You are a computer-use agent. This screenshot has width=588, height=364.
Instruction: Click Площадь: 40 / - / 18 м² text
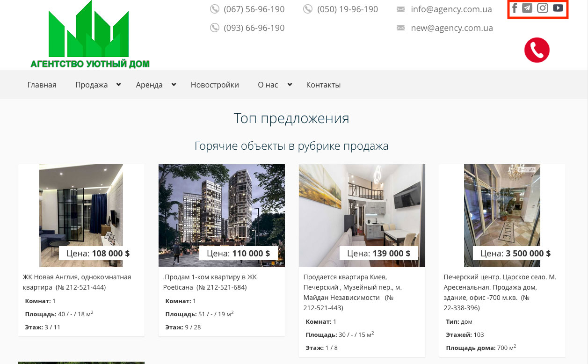59,314
